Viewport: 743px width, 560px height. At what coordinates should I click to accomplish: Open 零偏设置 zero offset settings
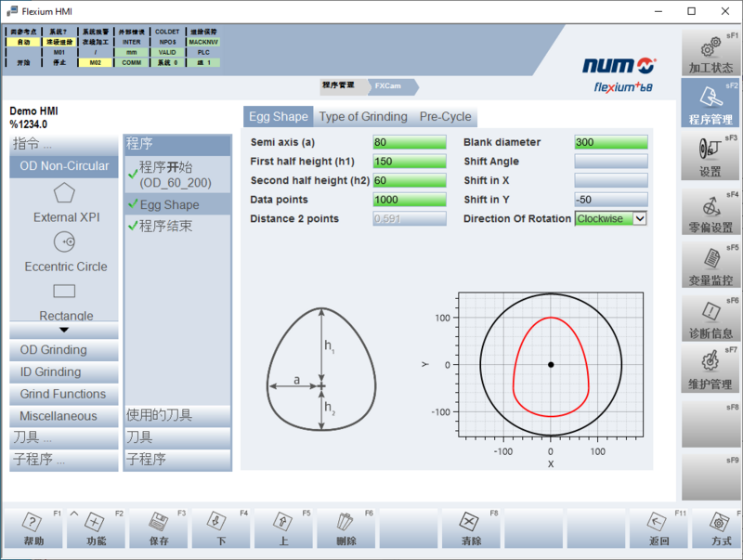coord(710,211)
